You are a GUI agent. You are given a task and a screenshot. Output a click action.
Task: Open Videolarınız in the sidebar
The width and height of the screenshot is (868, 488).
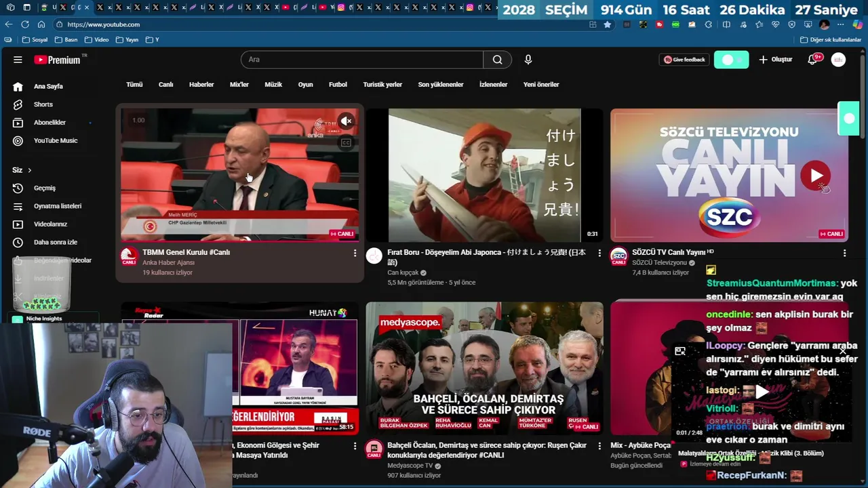click(50, 224)
